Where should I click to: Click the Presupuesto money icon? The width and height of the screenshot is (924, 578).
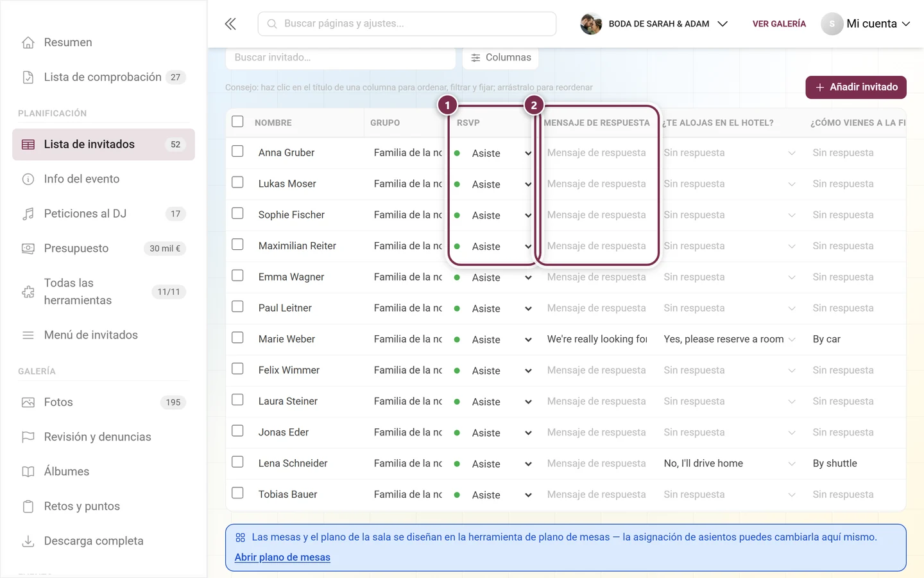pyautogui.click(x=28, y=249)
